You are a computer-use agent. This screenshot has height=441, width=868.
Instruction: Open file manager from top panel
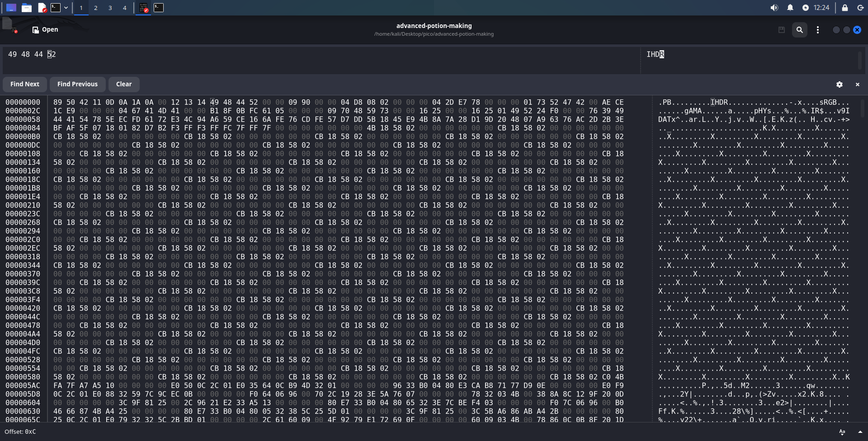(x=27, y=8)
